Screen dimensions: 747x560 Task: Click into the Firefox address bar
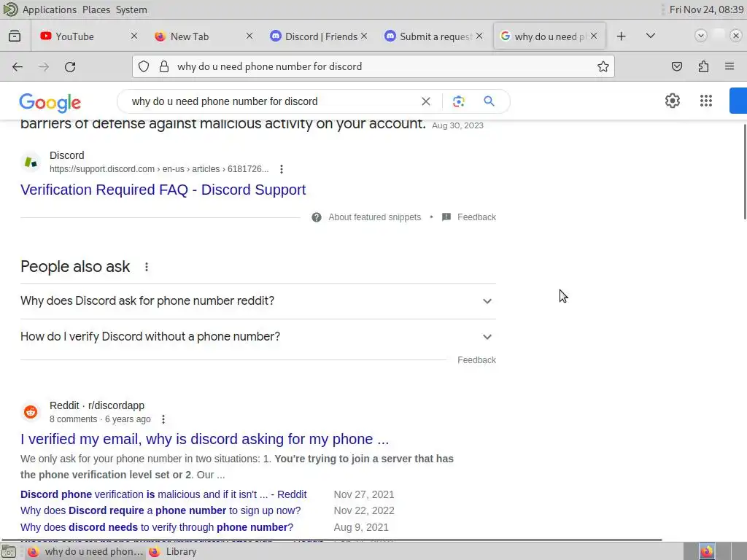373,66
